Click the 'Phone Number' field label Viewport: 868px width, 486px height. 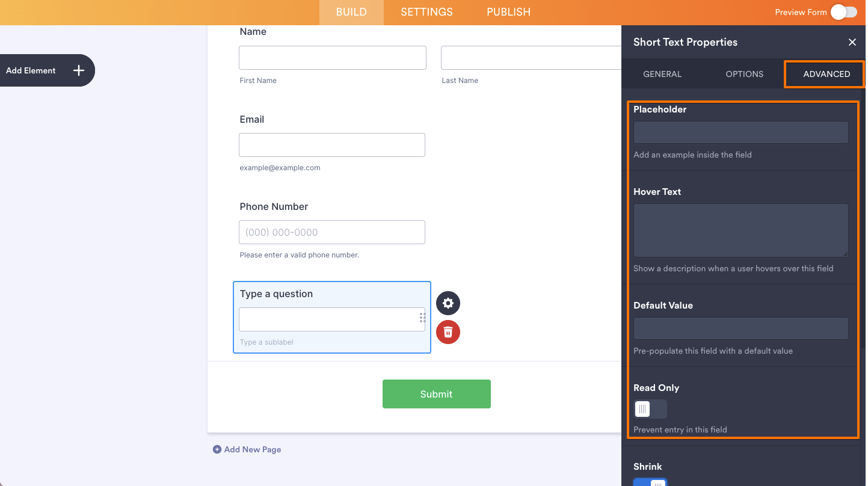(x=274, y=206)
